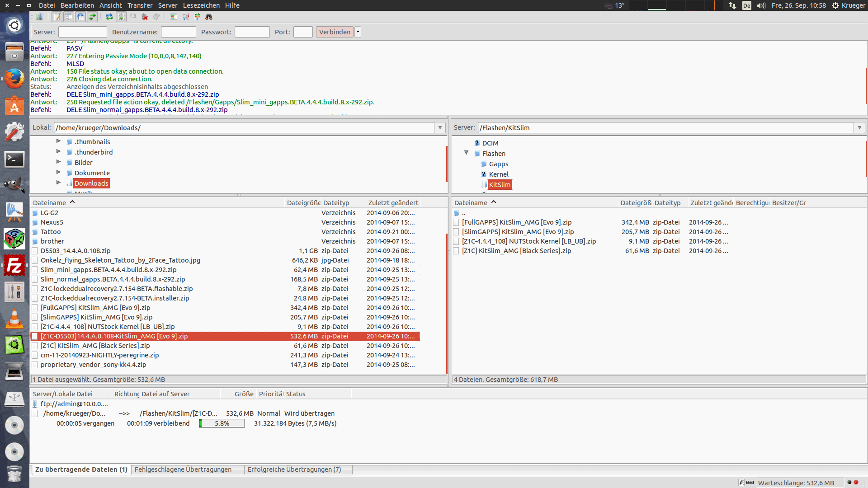
Task: Open Firefox from the Ubuntu launcher
Action: [x=14, y=79]
